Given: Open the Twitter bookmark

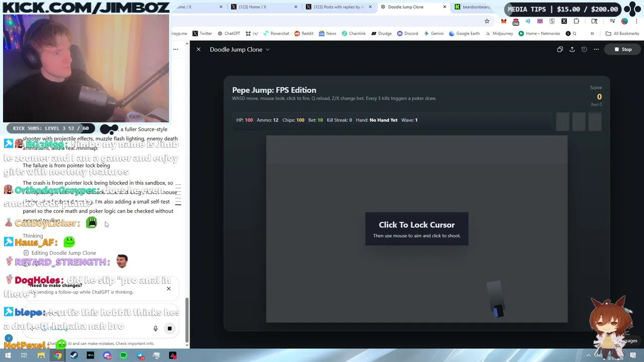Looking at the screenshot, I should pyautogui.click(x=202, y=34).
